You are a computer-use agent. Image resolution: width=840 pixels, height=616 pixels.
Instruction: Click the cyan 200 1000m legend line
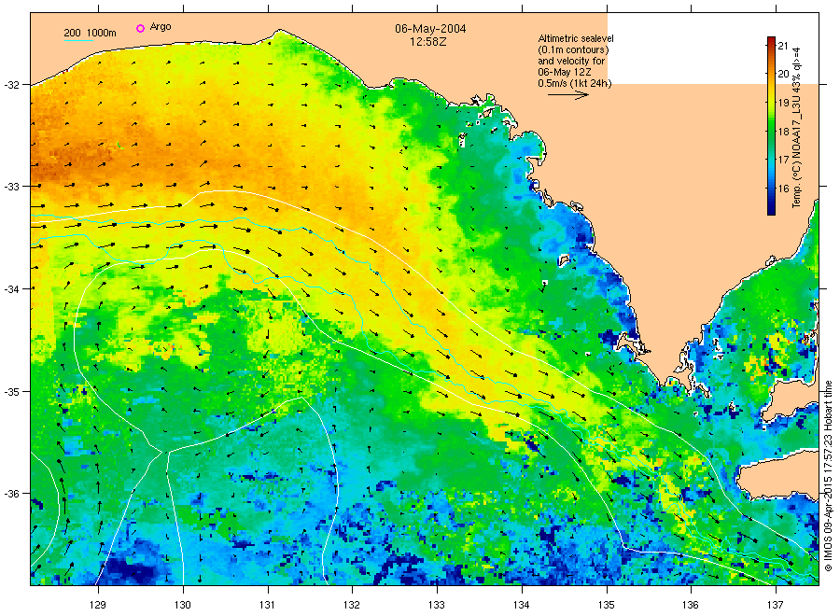pos(78,40)
